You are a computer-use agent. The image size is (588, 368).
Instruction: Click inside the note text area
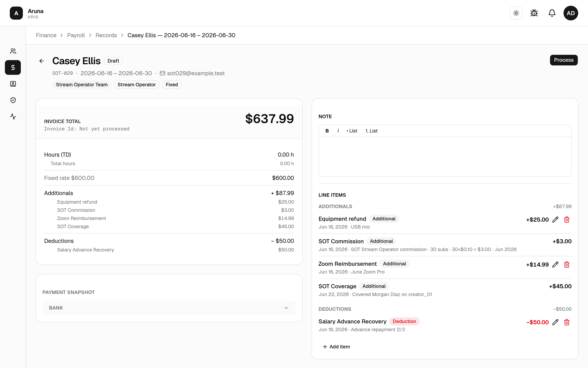(445, 156)
